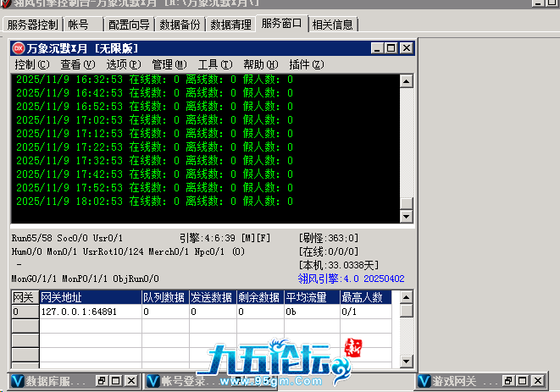Click gateway table scrollbar up arrow
This screenshot has height=392, width=560.
[x=406, y=297]
